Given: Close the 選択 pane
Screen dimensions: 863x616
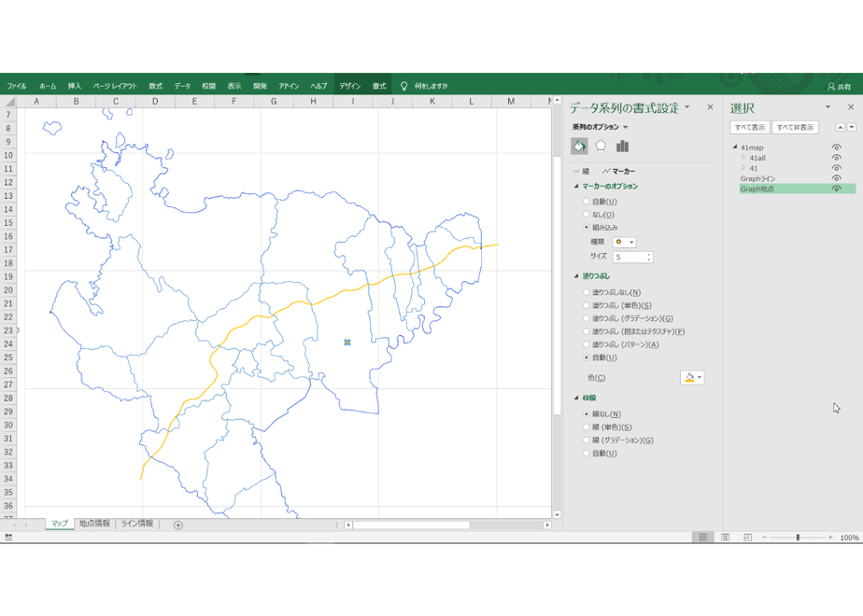Looking at the screenshot, I should [x=851, y=107].
